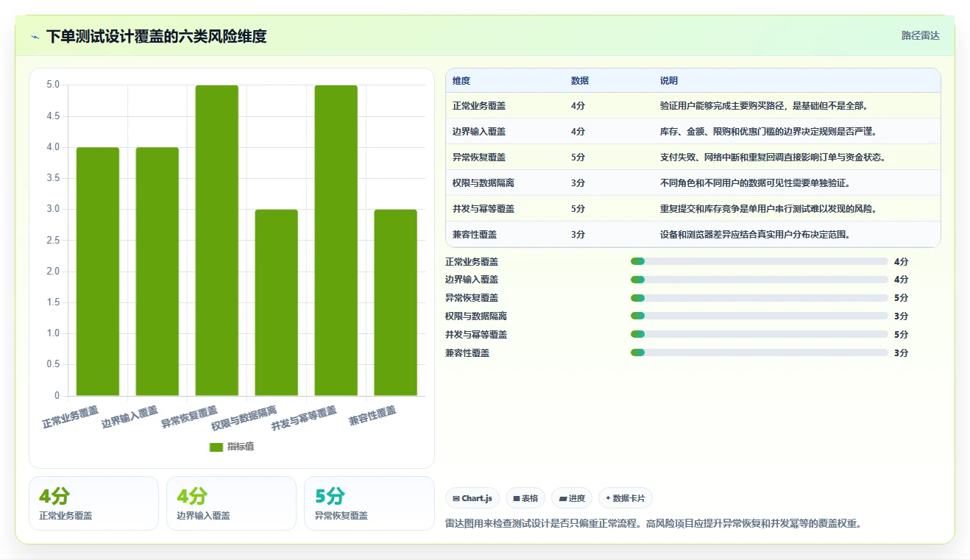Click the 说明 column header
The width and height of the screenshot is (970, 560).
pos(669,81)
